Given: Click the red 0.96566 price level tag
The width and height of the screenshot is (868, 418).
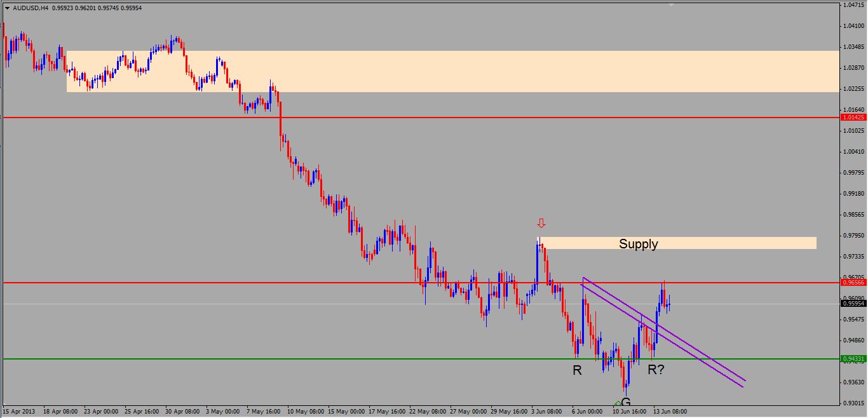Looking at the screenshot, I should [853, 282].
